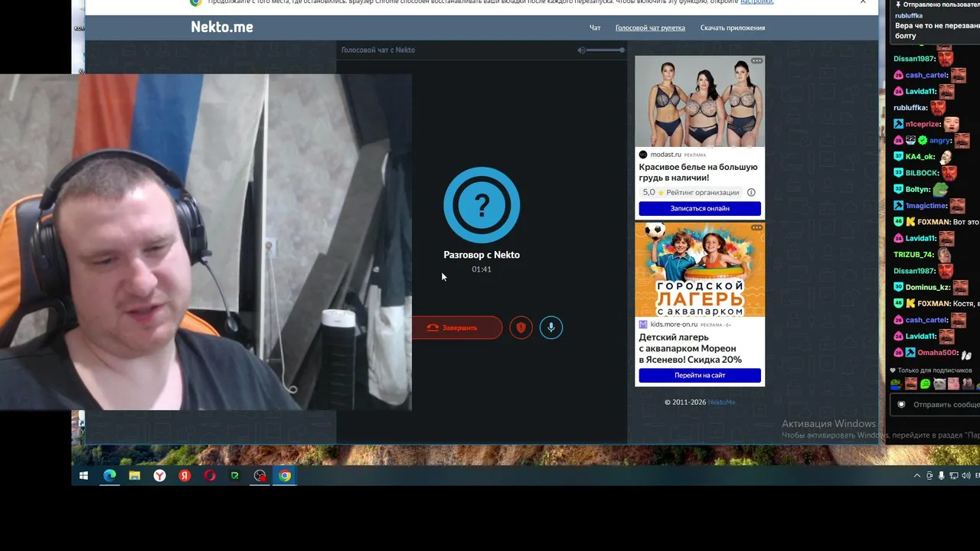The image size is (980, 551).
Task: Click the lingerie ad image
Action: pos(700,101)
